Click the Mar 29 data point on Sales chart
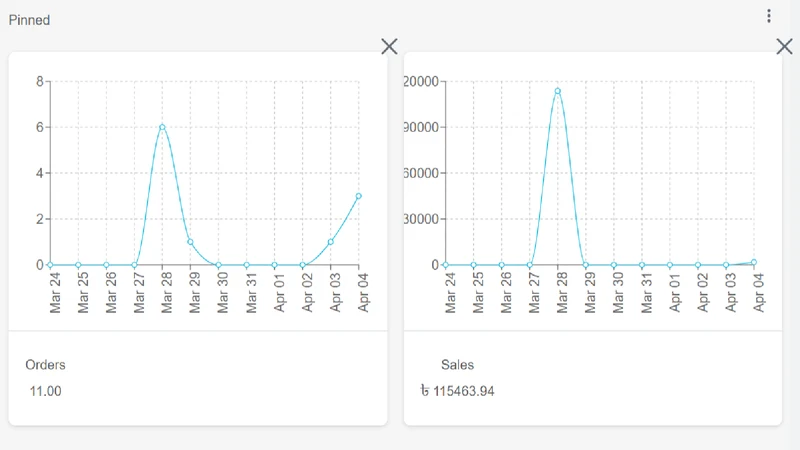This screenshot has width=800, height=450. click(586, 265)
